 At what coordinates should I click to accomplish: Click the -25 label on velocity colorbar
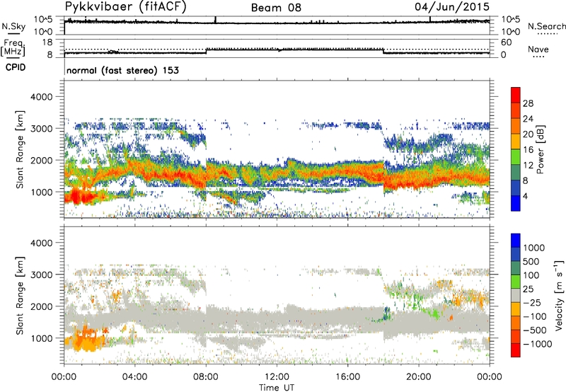tap(532, 303)
